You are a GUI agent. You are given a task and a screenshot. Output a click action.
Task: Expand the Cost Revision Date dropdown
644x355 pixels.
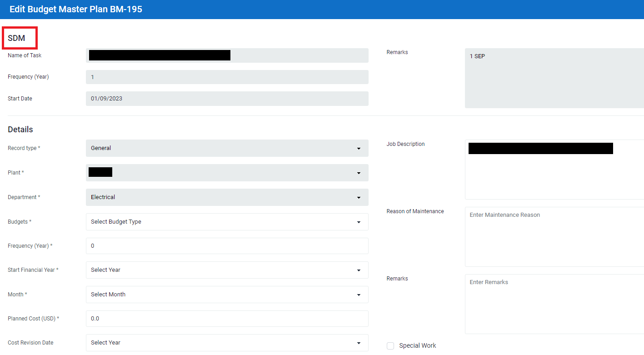[x=227, y=343]
